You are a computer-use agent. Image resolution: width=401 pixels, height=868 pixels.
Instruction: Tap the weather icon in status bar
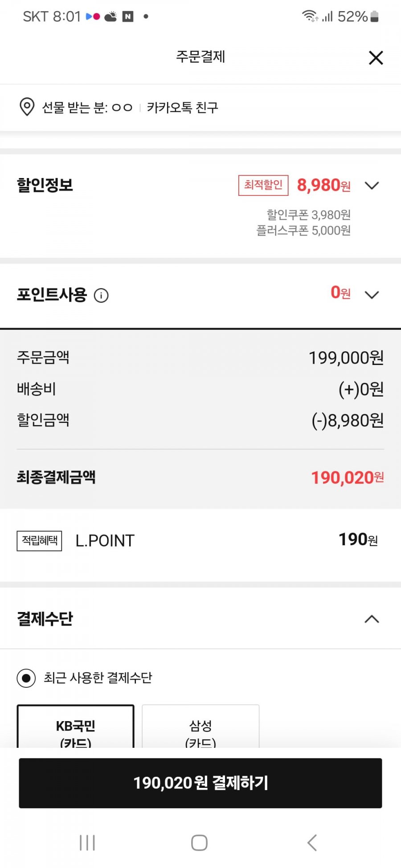pyautogui.click(x=110, y=17)
